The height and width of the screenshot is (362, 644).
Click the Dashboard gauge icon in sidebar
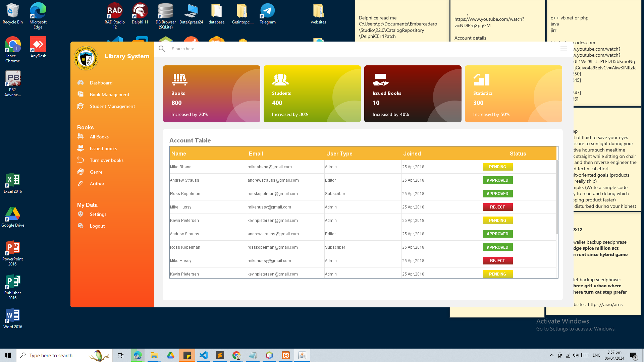tap(80, 83)
